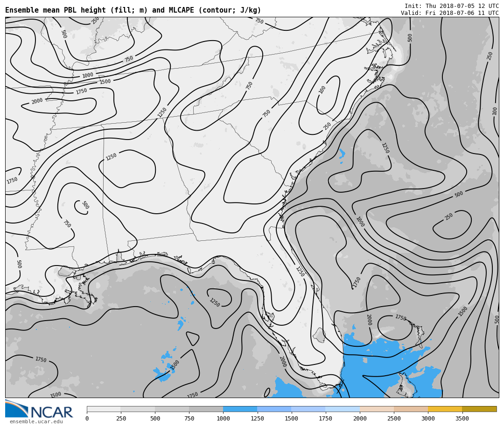
Task: Click the colorbar tick label '2000'
Action: [360, 418]
